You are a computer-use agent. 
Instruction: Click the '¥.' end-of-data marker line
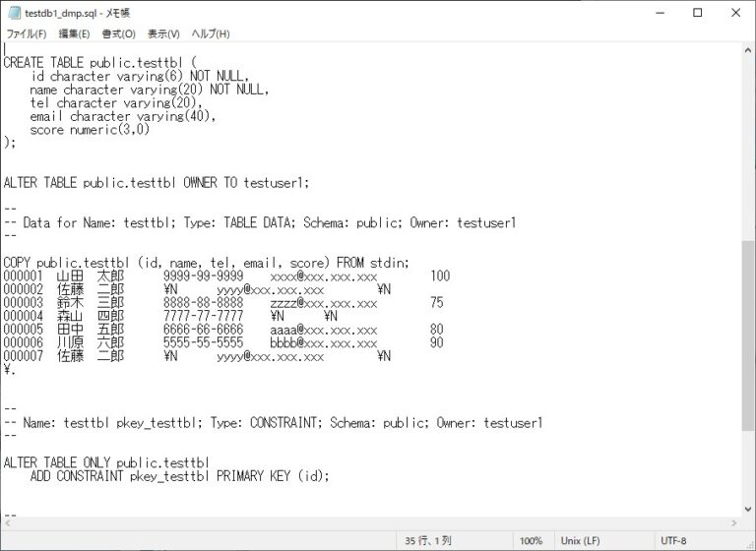click(9, 370)
